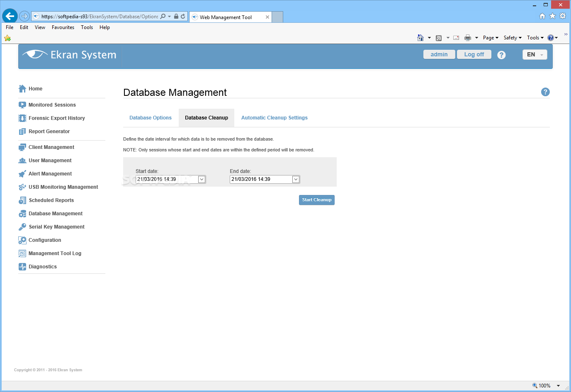
Task: Click the Home icon in command bar
Action: point(420,38)
